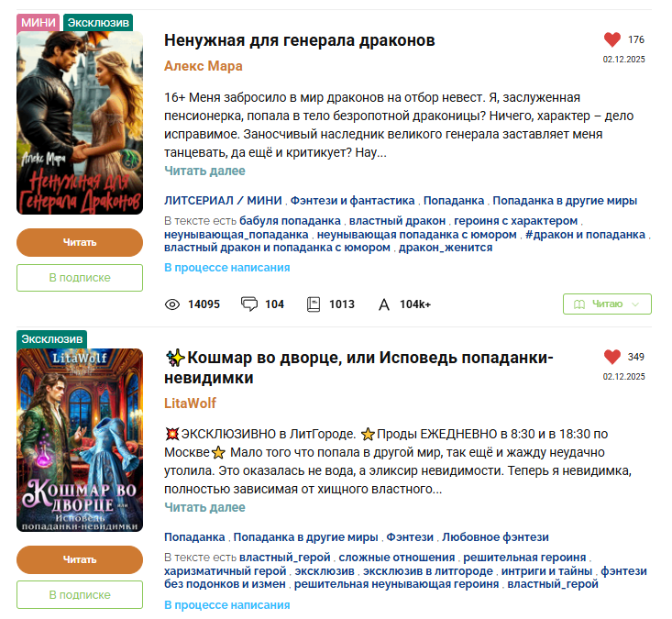Screen dimensions: 672x619
Task: Click heart icon beside 349 likes
Action: coord(612,357)
